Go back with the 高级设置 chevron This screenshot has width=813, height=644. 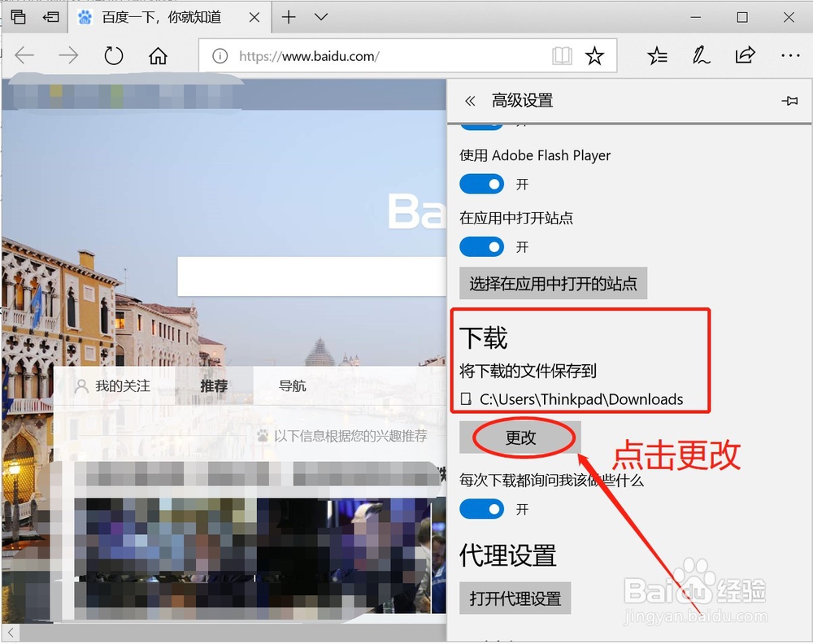click(x=470, y=100)
